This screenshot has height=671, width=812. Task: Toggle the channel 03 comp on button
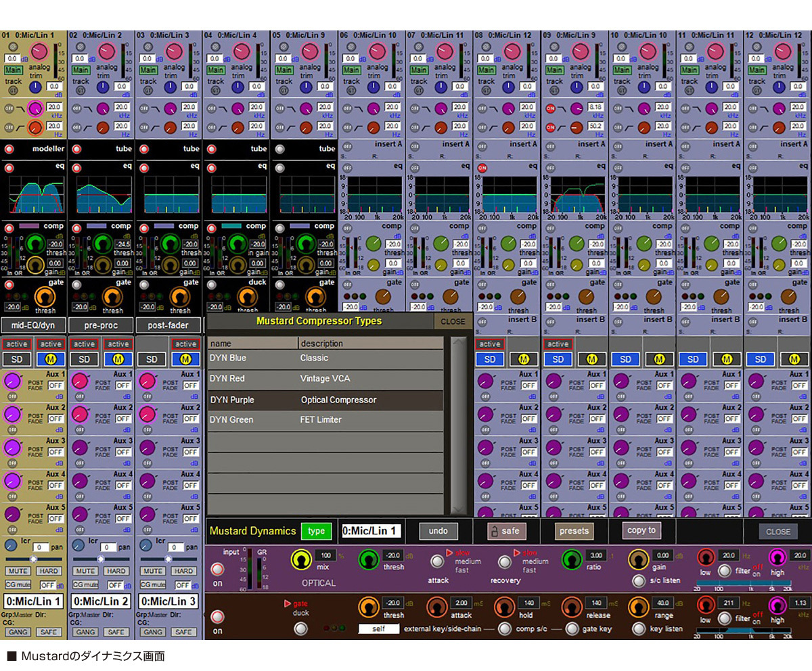[144, 227]
